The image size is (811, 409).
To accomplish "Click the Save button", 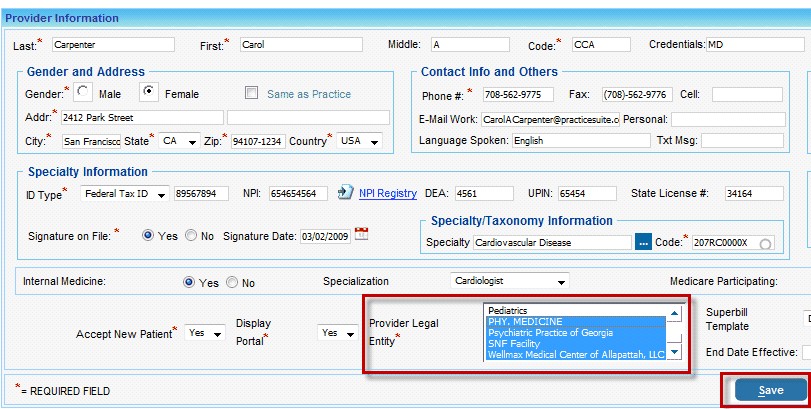I will [770, 390].
